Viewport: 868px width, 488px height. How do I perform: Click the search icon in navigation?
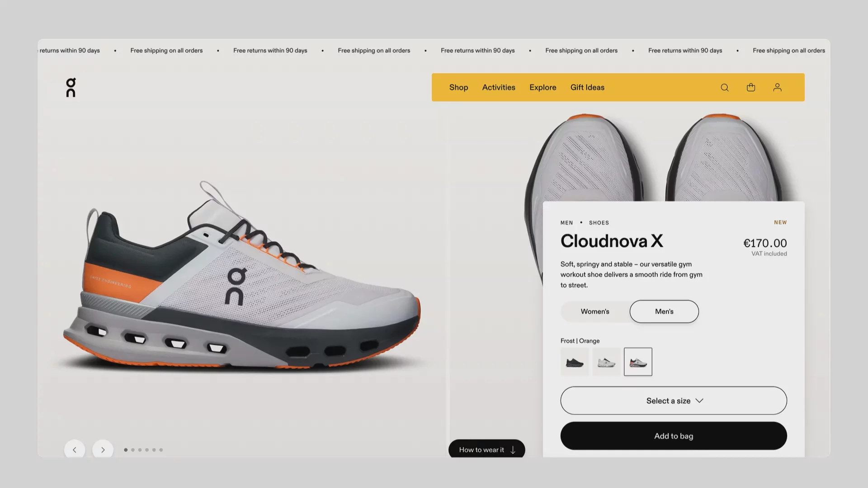coord(725,88)
